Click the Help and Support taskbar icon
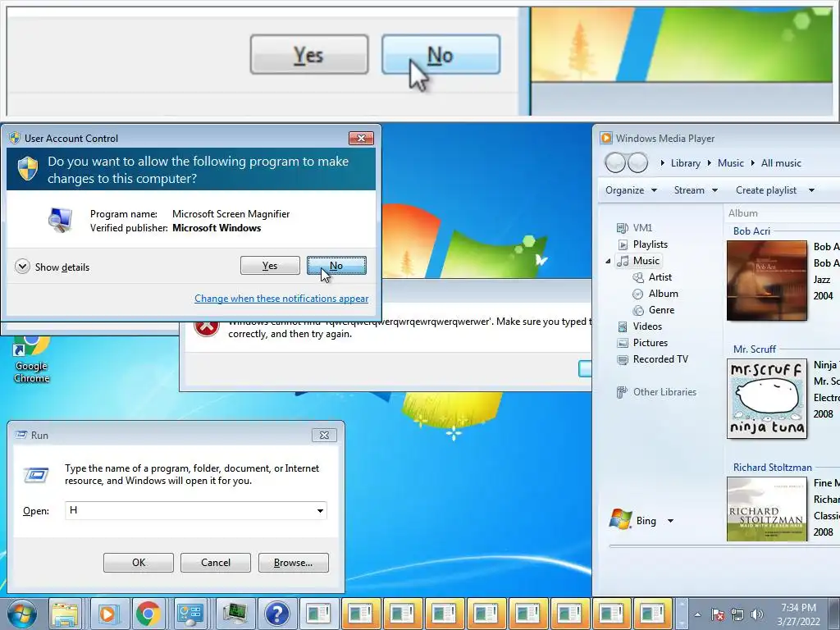Screen dimensions: 840x630 [x=276, y=614]
